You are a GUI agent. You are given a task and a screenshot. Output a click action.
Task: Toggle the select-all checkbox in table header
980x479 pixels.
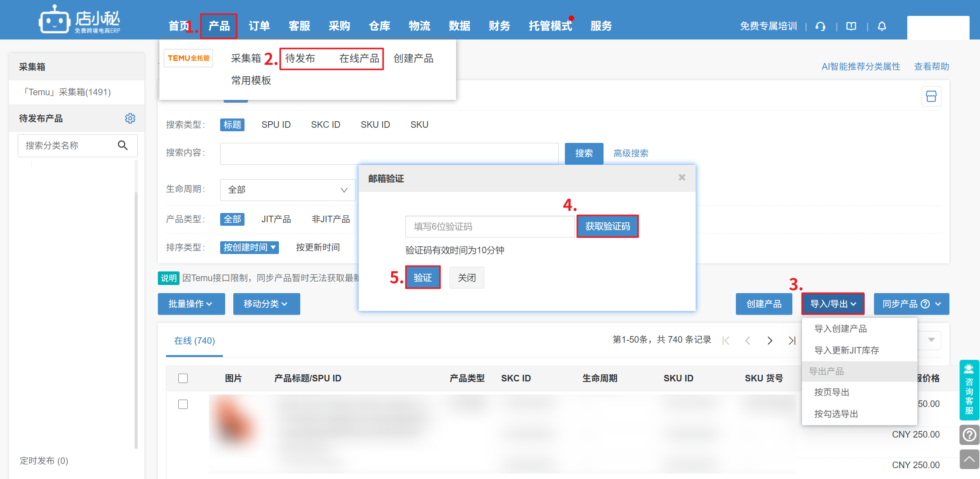[183, 378]
